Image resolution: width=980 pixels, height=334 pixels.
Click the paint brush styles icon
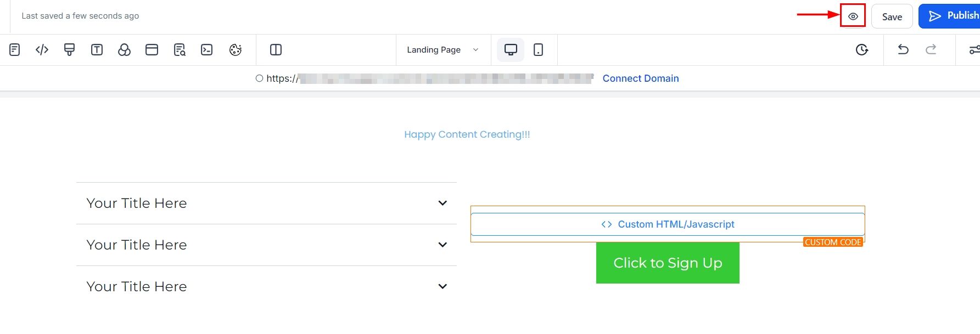pos(70,50)
